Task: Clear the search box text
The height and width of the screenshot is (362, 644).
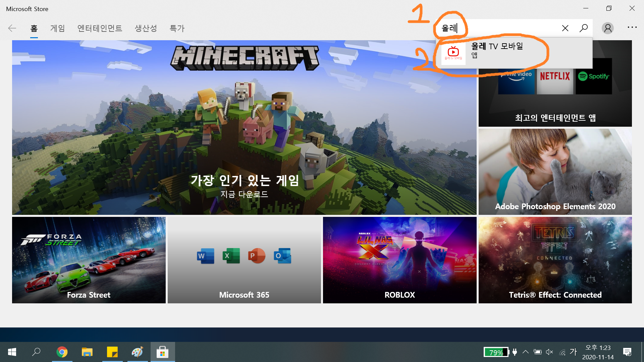Action: click(x=565, y=28)
